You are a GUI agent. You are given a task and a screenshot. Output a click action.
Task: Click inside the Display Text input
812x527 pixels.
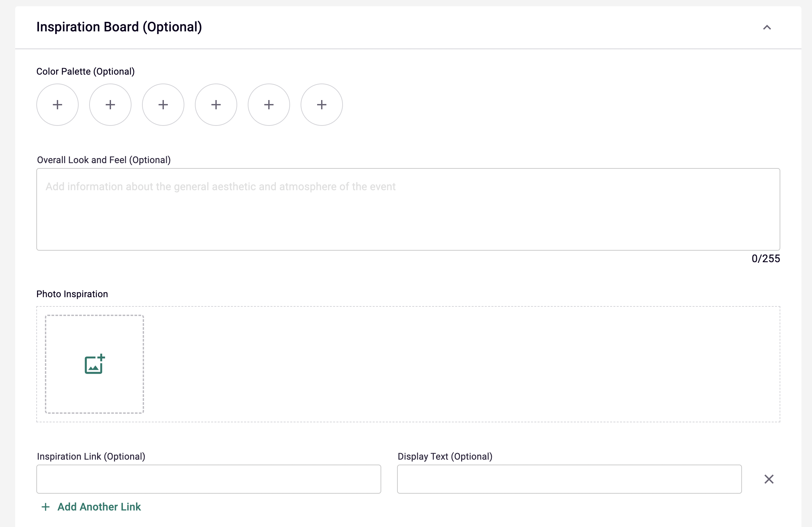[569, 479]
